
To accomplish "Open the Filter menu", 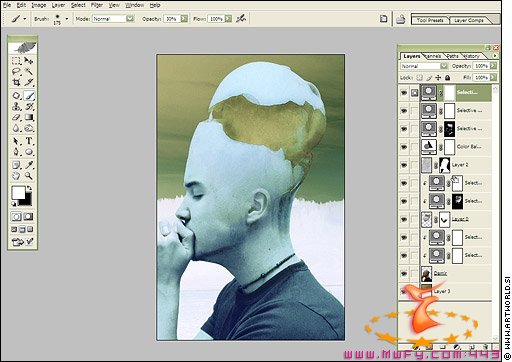I will point(97,5).
